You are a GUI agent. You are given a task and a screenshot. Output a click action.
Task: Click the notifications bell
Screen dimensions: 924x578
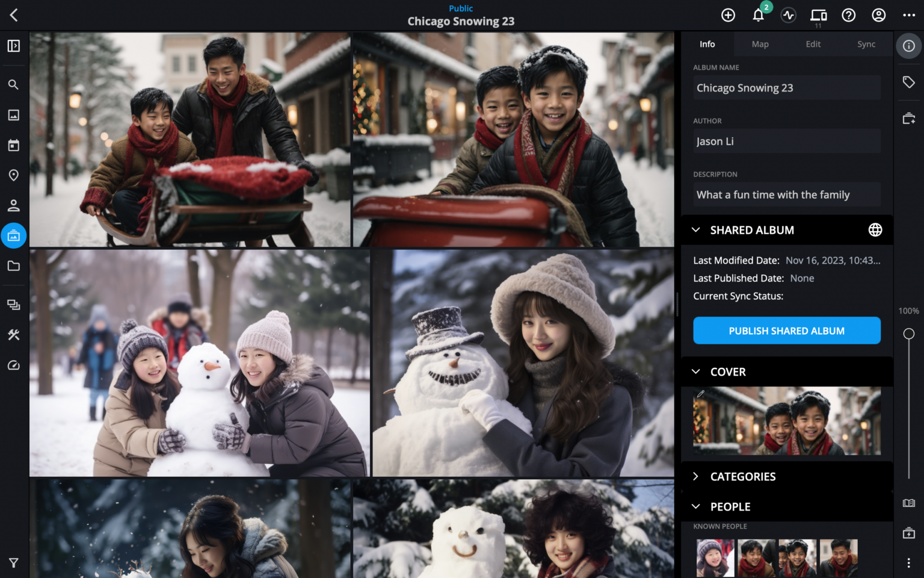pos(758,15)
